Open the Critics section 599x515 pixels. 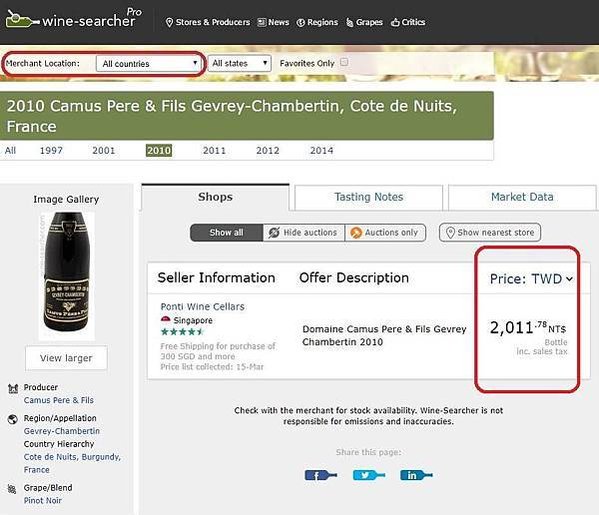point(408,22)
